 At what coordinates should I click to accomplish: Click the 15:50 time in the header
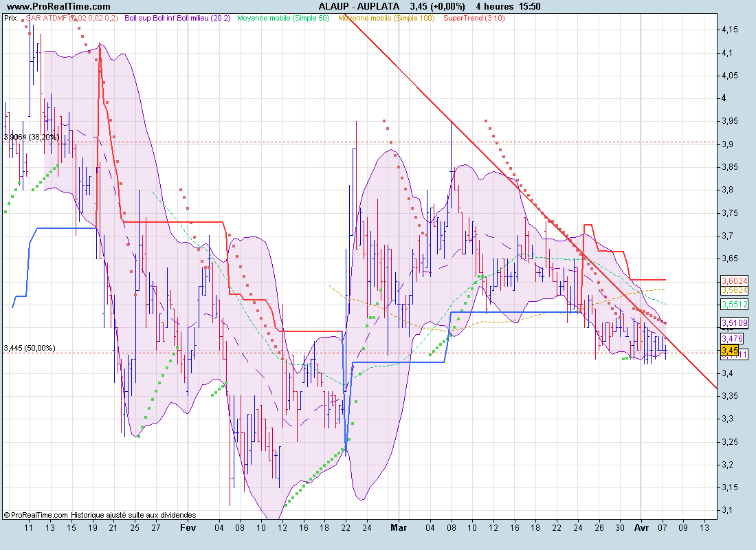(529, 6)
